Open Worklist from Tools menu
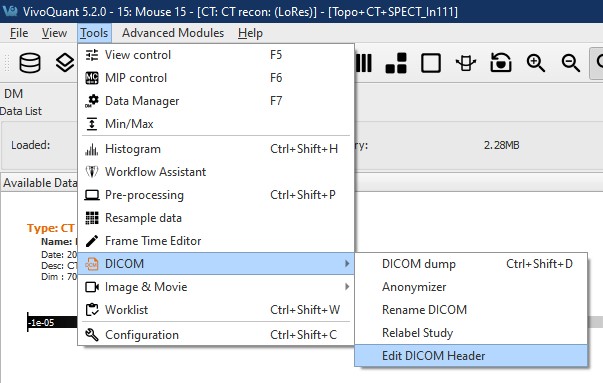Image resolution: width=603 pixels, height=383 pixels. (216, 310)
